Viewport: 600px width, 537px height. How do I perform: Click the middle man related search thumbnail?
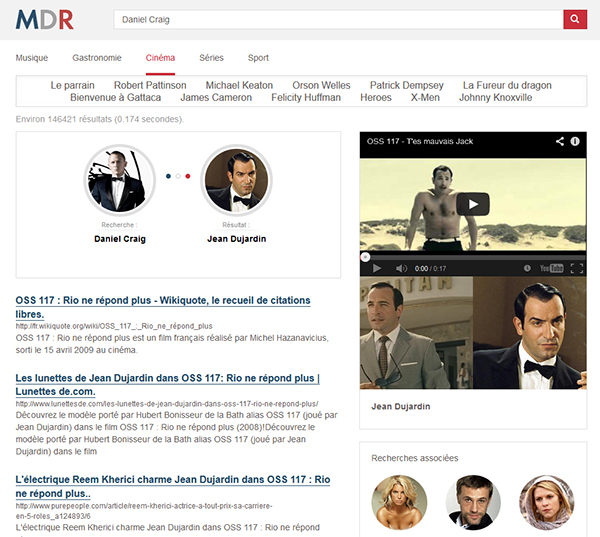tap(473, 503)
